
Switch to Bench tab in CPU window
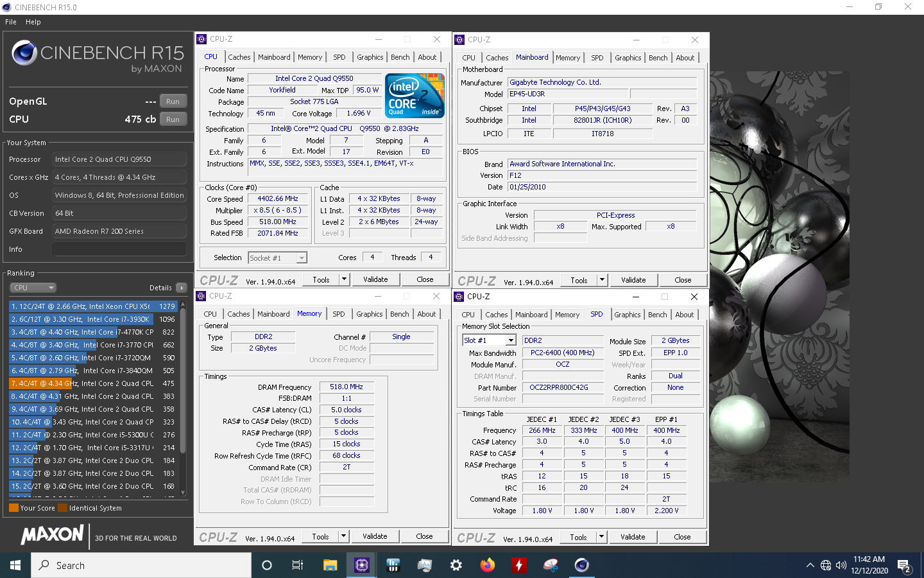[400, 57]
